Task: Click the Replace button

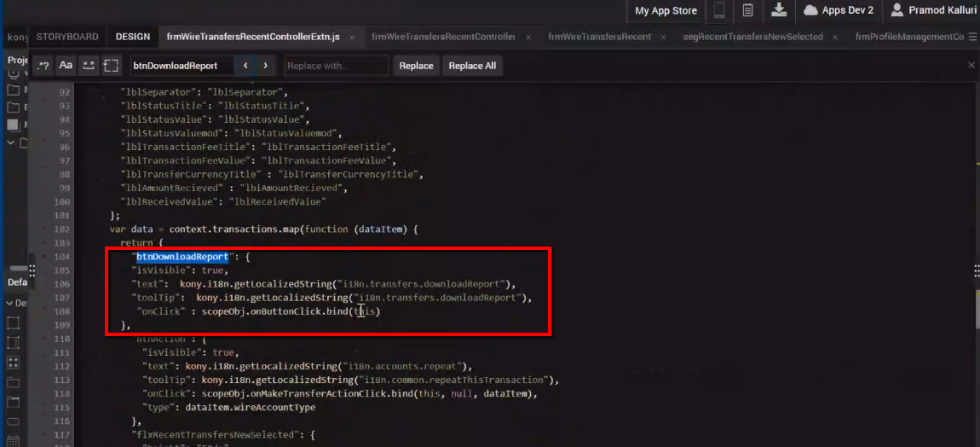Action: (416, 66)
